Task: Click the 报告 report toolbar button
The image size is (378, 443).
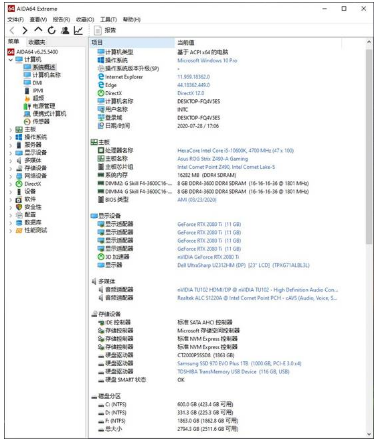Action: [105, 30]
